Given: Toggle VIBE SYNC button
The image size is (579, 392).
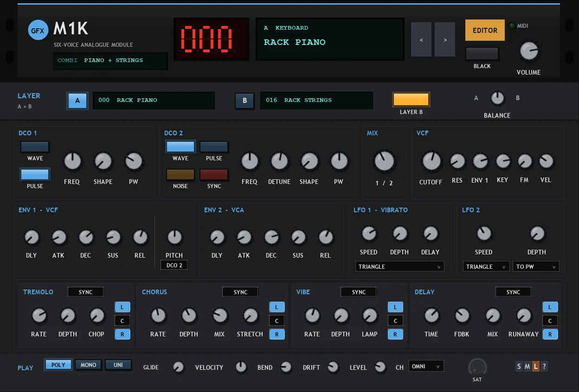Looking at the screenshot, I should point(359,292).
